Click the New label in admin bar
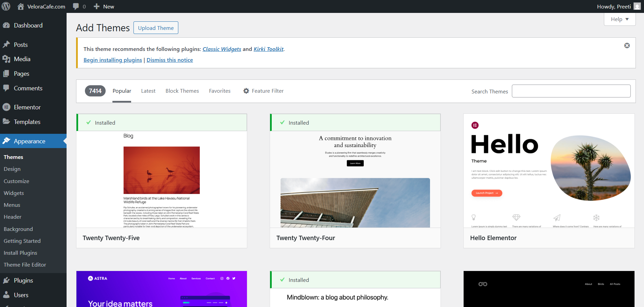Viewport: 644px width, 307px height. pos(109,6)
